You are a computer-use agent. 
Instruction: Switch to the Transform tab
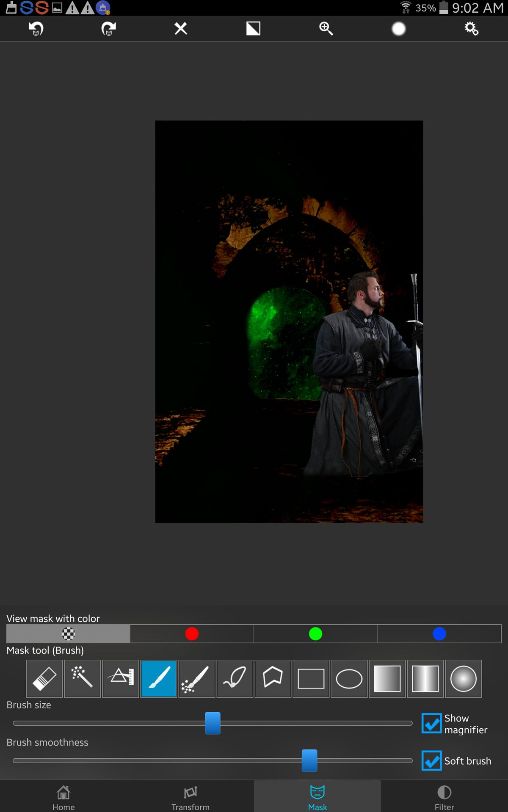[x=190, y=796]
